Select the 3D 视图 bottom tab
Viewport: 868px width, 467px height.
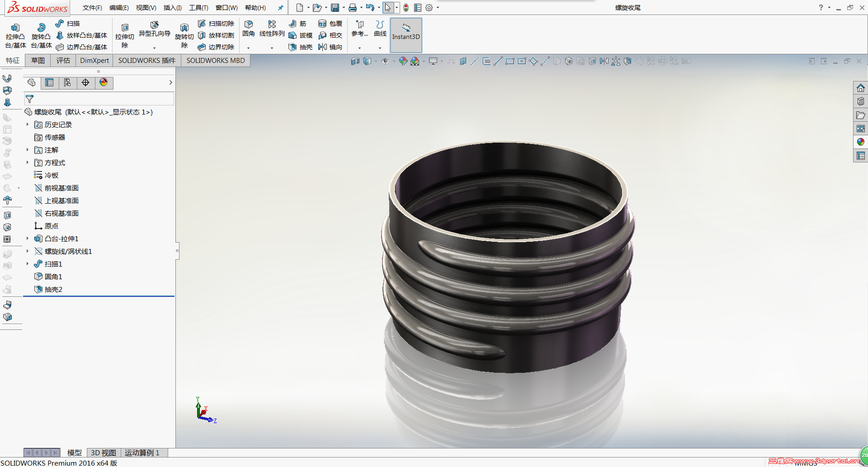104,453
